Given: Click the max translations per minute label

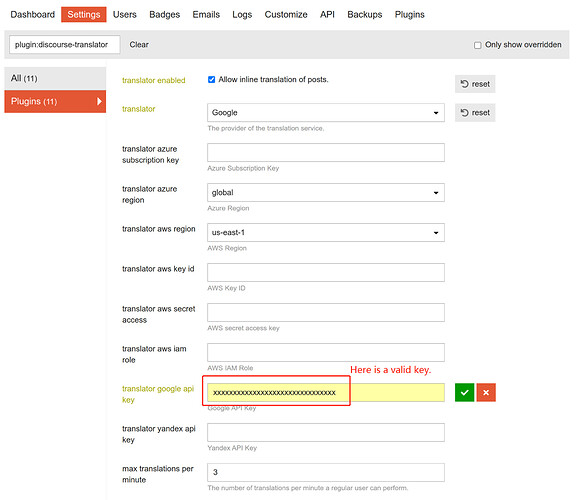Looking at the screenshot, I should click(158, 474).
